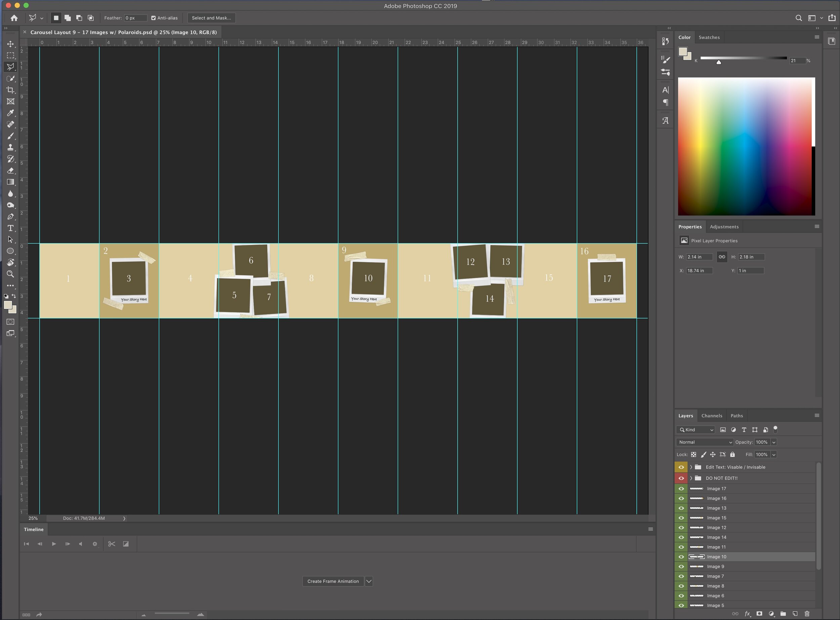Split at playhead with scissors icon

click(111, 544)
